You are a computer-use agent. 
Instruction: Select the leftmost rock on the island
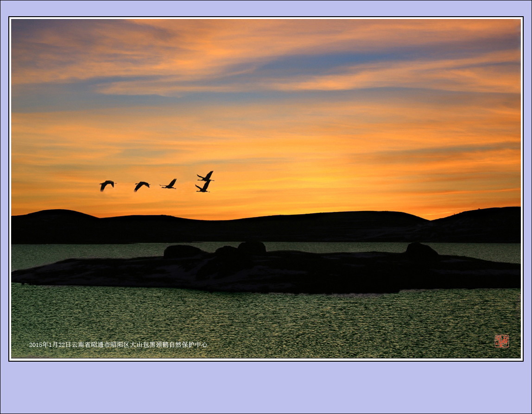coord(182,251)
